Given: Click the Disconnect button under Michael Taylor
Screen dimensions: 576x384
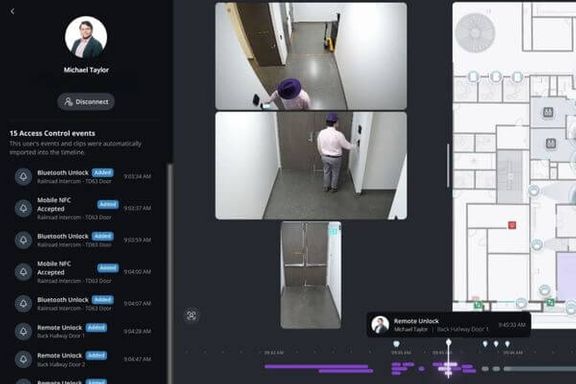Looking at the screenshot, I should pos(86,102).
